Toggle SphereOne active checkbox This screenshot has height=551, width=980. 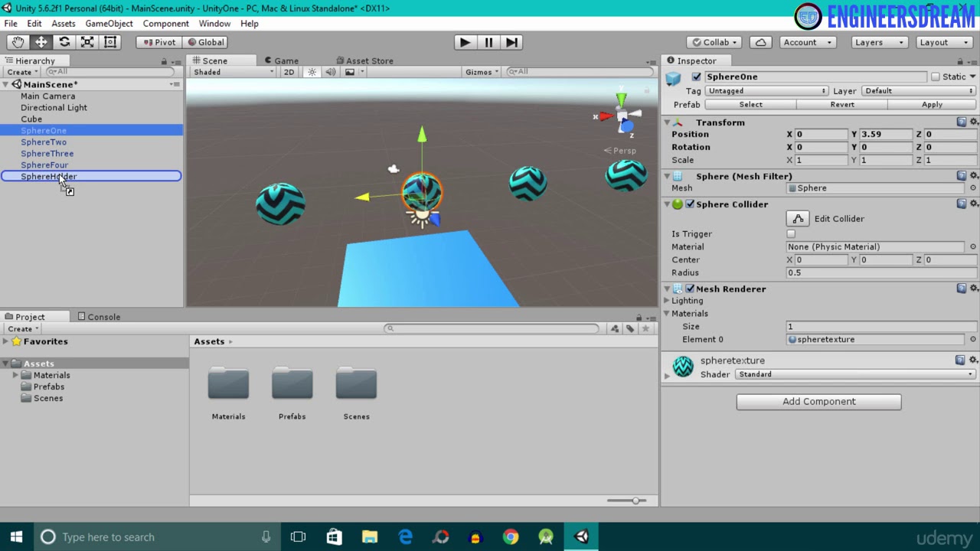tap(696, 77)
